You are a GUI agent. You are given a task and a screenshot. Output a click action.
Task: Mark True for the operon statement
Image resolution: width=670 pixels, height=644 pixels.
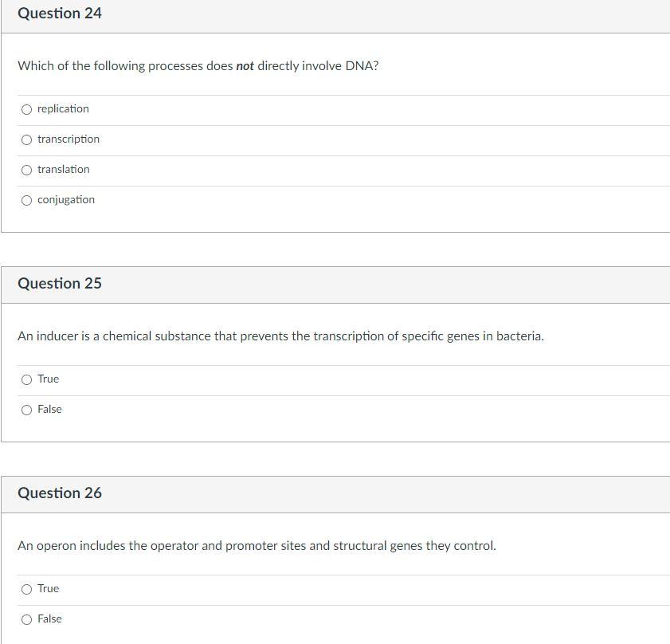26,588
